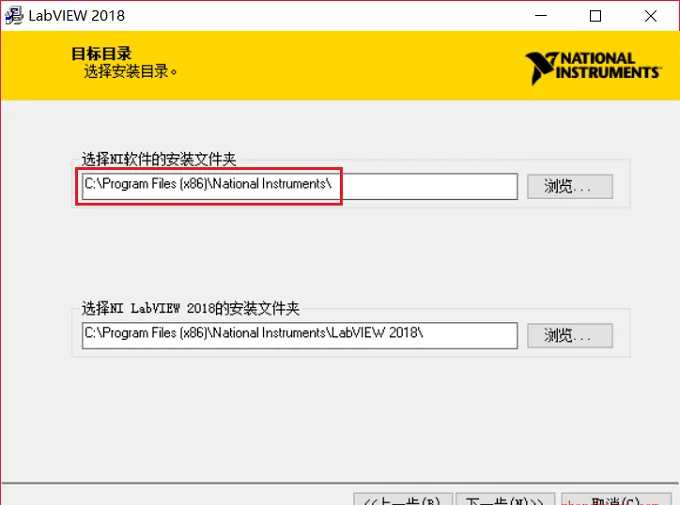Minimize the LabVIEW 2018 installer window
This screenshot has height=505, width=680.
point(541,16)
